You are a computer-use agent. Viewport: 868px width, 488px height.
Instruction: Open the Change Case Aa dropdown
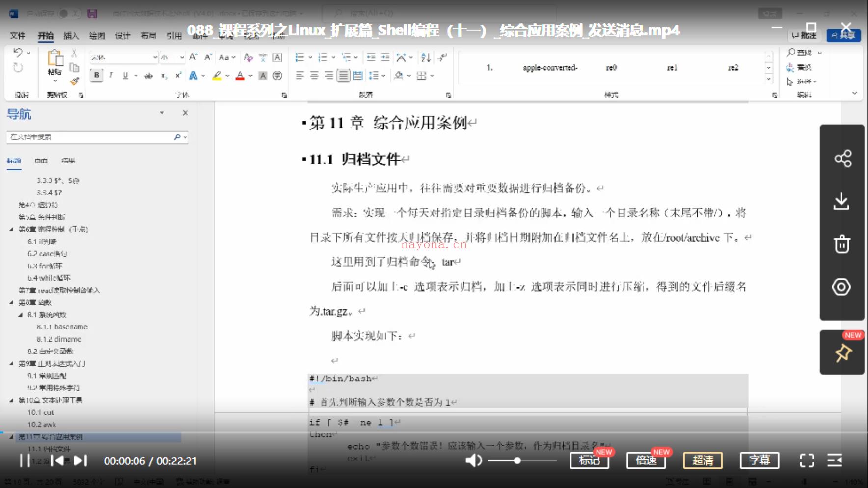click(227, 57)
